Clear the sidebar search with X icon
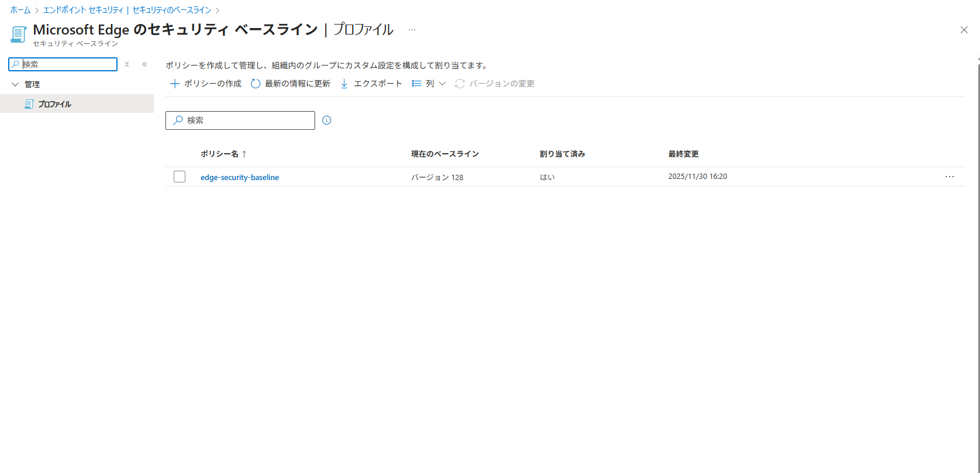This screenshot has width=980, height=473. [x=127, y=64]
